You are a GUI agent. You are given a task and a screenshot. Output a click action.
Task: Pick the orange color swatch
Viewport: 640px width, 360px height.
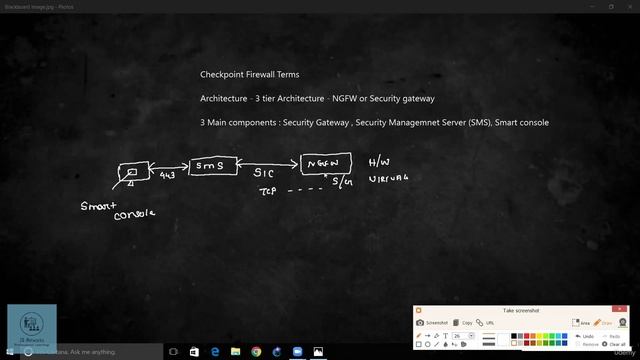point(533,336)
